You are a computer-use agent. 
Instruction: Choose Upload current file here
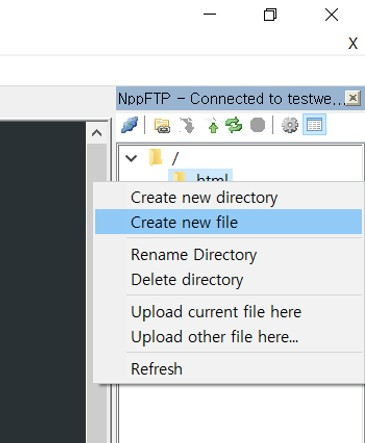228,312
